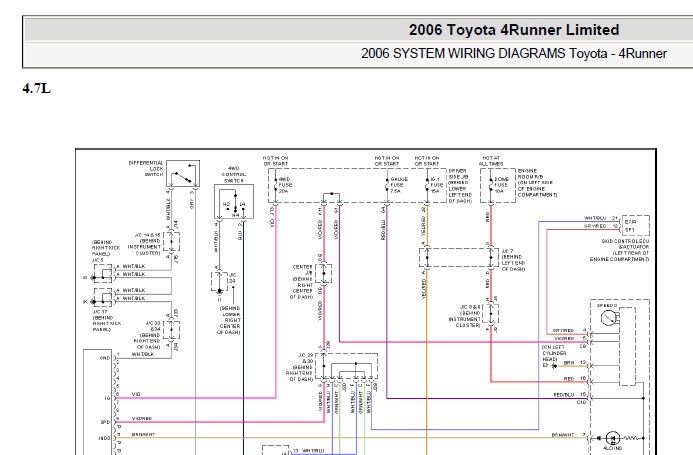Click the "BRN" wire label at pin 12
The height and width of the screenshot is (455, 693).
click(569, 363)
